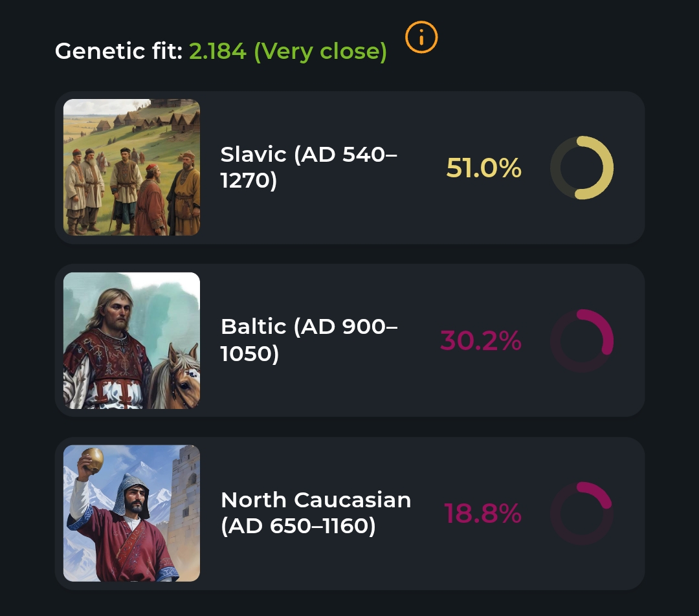Screen dimensions: 699x616
Task: Click the 51.0% Slavic percentage
Action: pos(483,168)
